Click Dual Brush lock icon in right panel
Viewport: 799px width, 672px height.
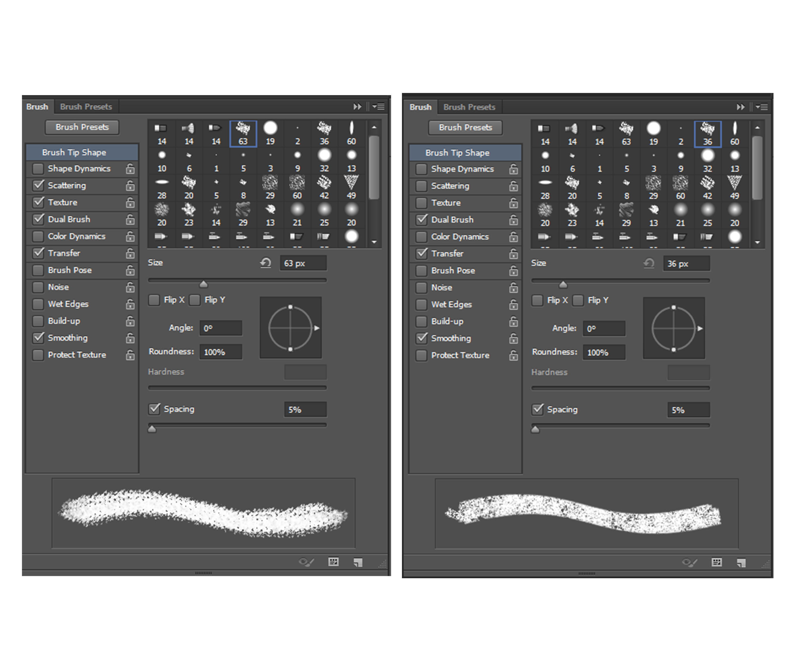pyautogui.click(x=513, y=220)
